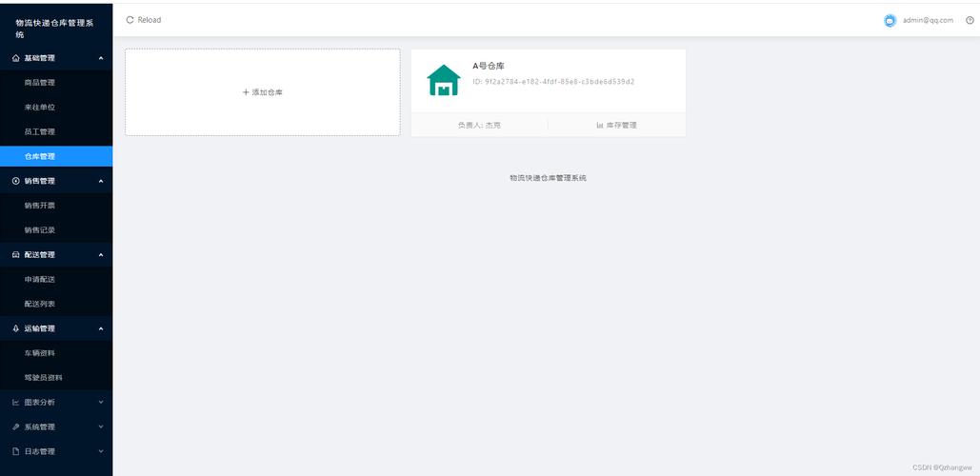Click the 配送管理 section label
This screenshot has height=476, width=980.
(39, 254)
